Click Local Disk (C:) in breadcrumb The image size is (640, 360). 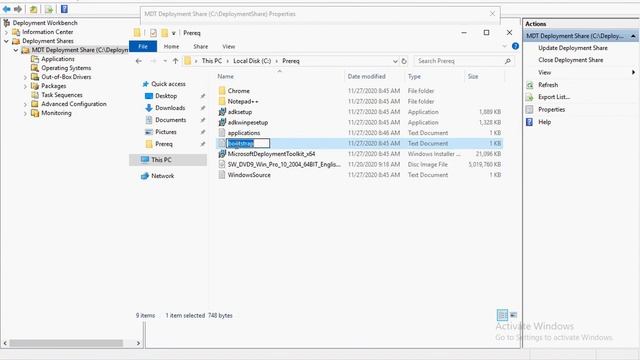pos(252,61)
